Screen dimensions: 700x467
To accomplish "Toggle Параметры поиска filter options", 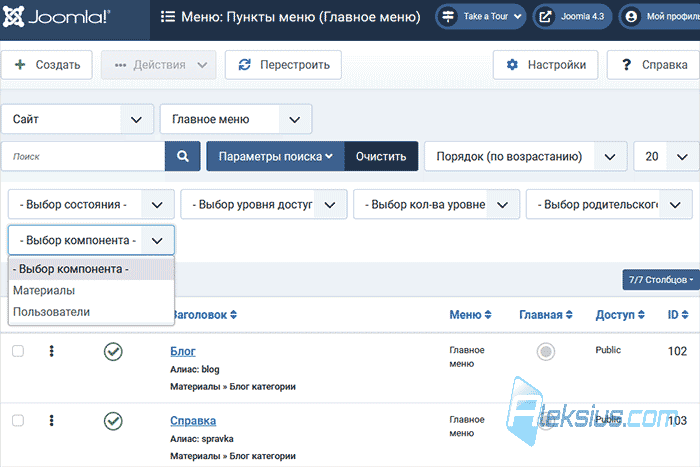I will 275,156.
